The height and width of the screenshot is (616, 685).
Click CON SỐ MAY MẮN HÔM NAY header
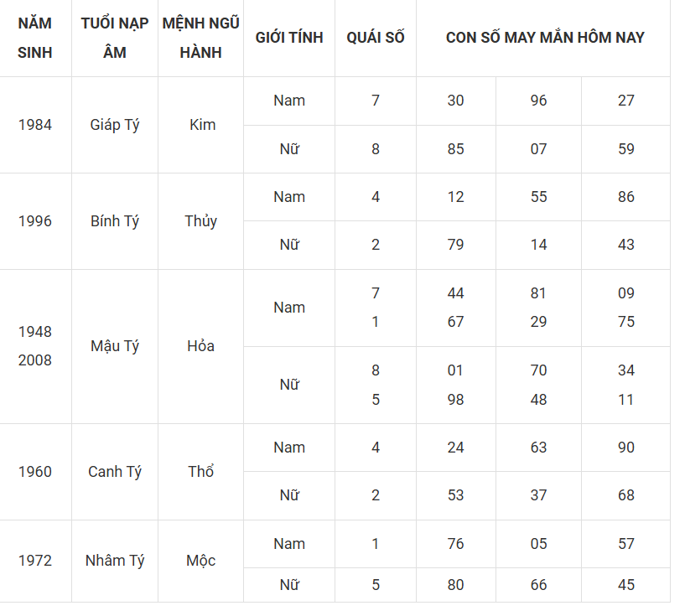click(543, 38)
